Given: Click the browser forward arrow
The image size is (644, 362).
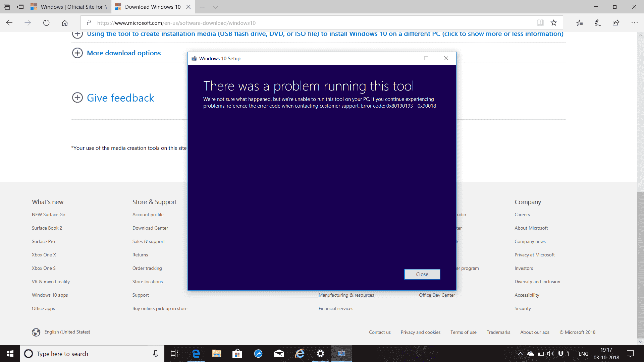Looking at the screenshot, I should click(x=28, y=23).
